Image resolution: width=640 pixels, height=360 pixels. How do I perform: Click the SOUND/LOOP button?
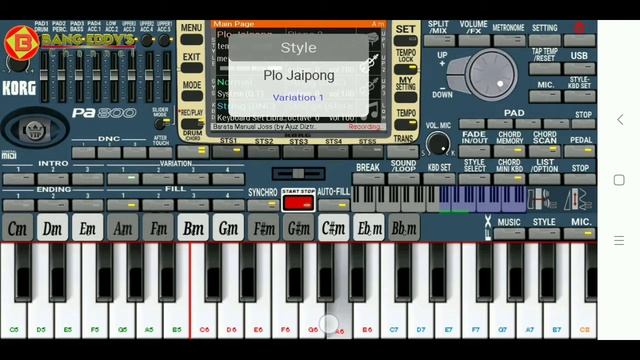(403, 179)
